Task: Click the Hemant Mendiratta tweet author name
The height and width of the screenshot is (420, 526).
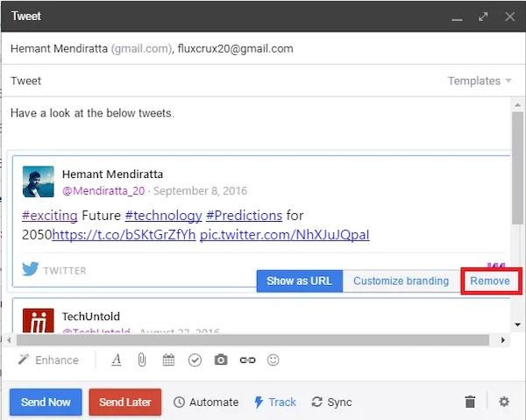Action: [x=113, y=174]
